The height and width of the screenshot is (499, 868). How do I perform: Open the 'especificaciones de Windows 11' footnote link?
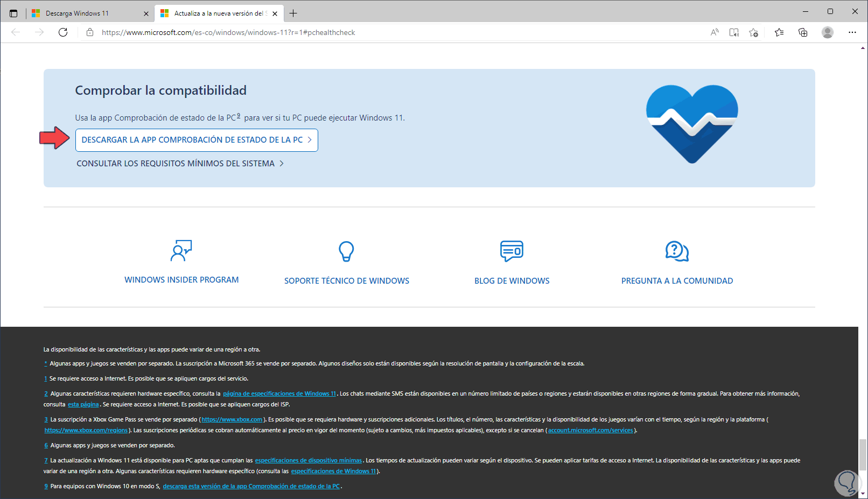click(x=334, y=471)
